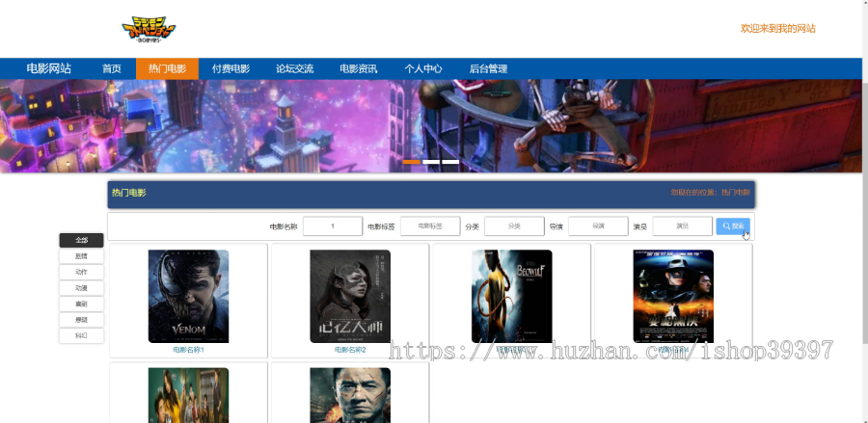The height and width of the screenshot is (423, 868).
Task: Open 电影资讯 in the nav bar
Action: click(x=358, y=68)
